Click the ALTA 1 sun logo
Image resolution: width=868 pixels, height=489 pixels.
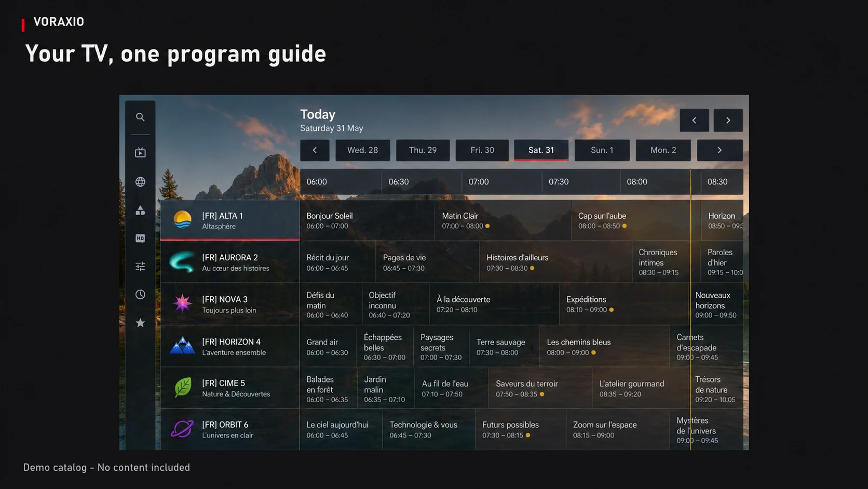coord(182,220)
